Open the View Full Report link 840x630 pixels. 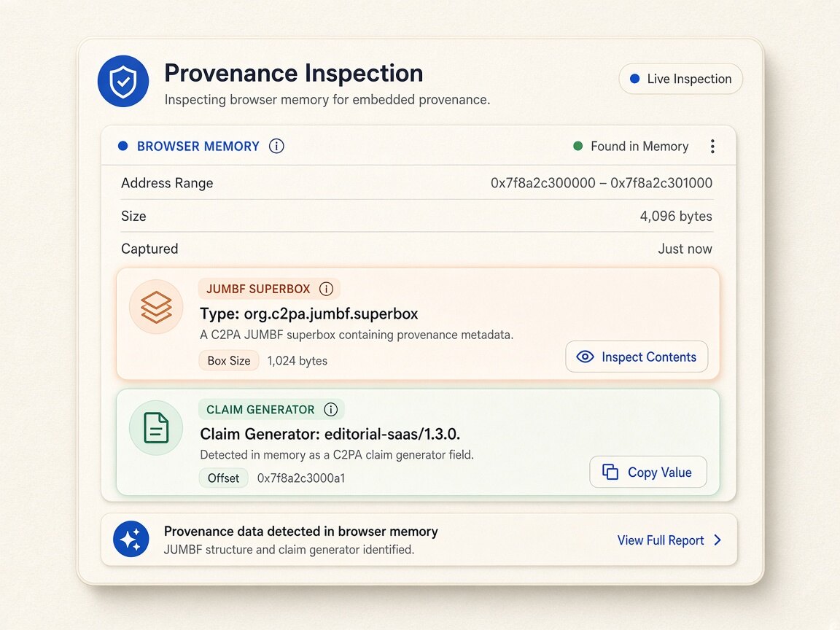click(669, 540)
